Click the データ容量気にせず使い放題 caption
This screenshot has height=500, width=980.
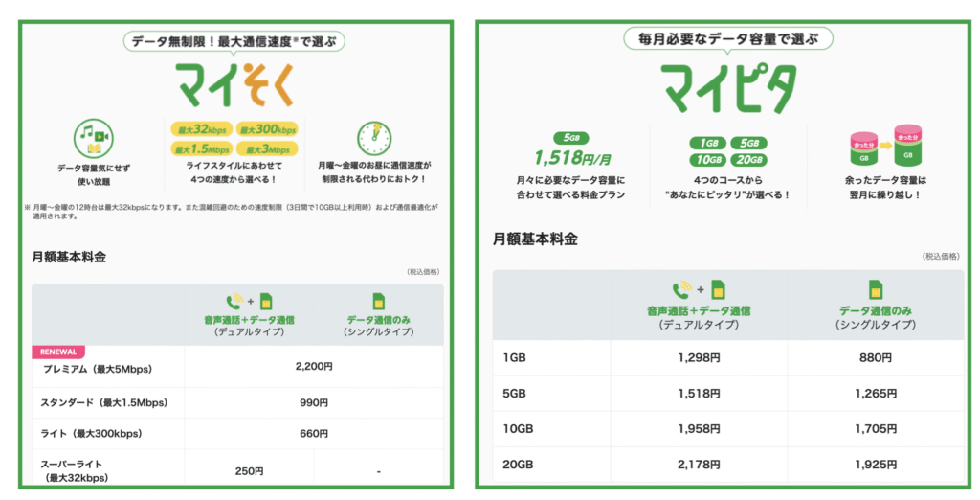pos(94,174)
